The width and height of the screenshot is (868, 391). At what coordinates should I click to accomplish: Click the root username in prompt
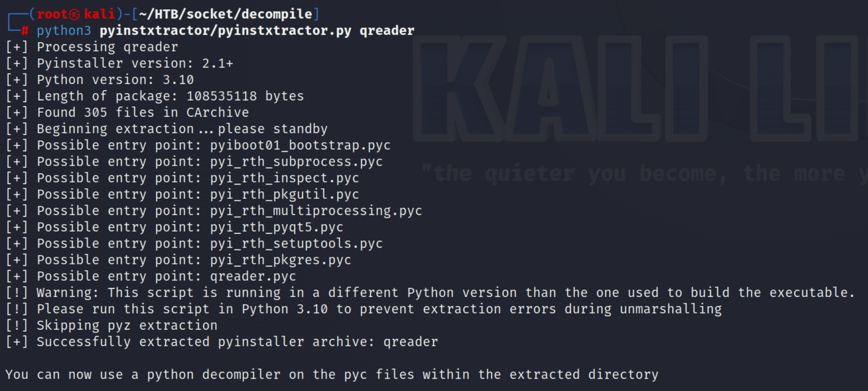[52, 14]
